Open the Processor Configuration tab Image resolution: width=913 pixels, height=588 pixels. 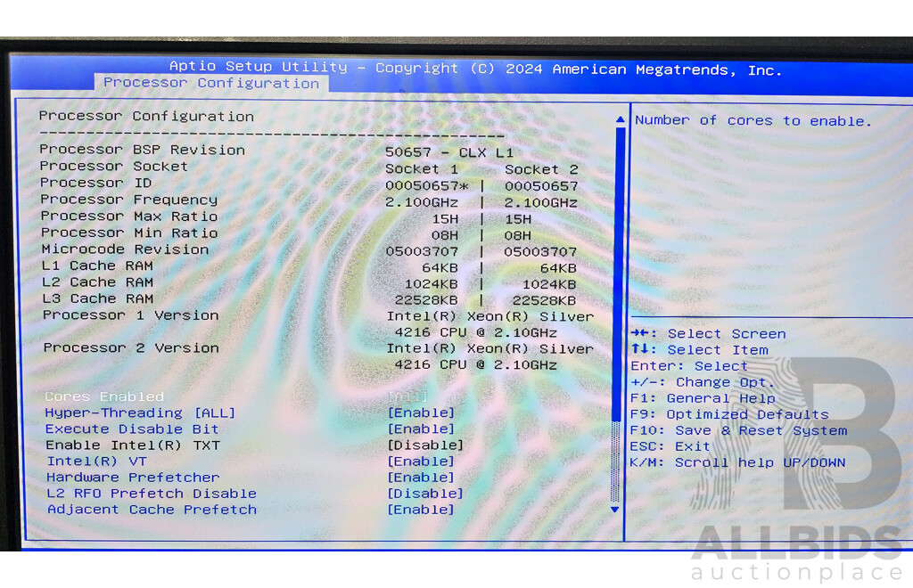211,83
